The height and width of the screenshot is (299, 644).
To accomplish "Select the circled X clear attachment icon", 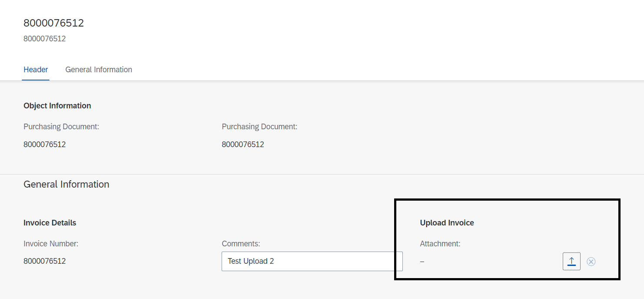I will coord(591,261).
